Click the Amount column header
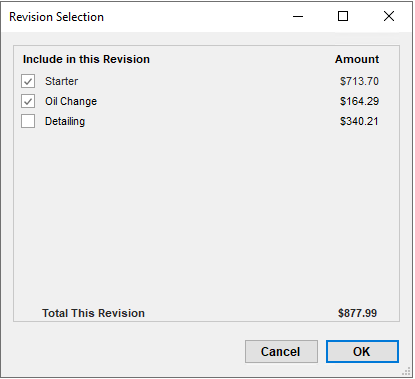This screenshot has width=415, height=379. click(357, 59)
